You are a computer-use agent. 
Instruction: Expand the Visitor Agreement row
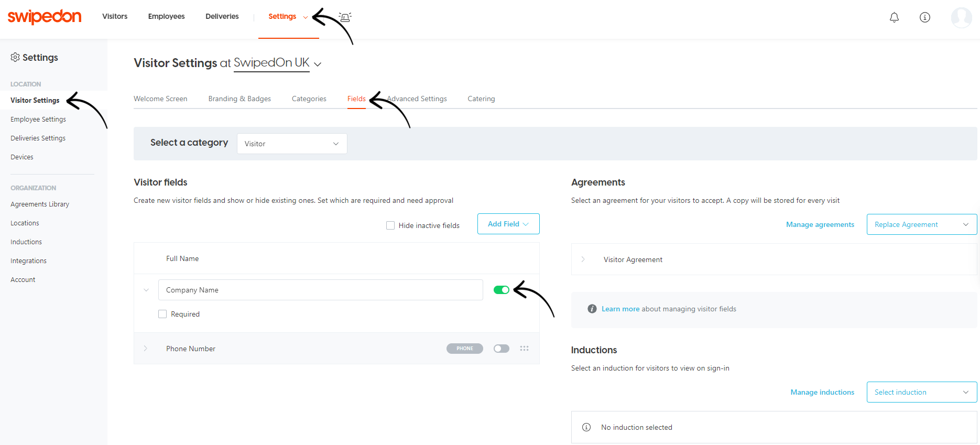pyautogui.click(x=583, y=259)
